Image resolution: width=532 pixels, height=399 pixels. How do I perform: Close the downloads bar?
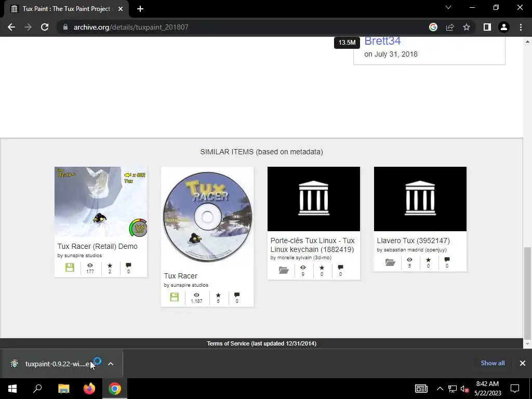click(x=523, y=363)
